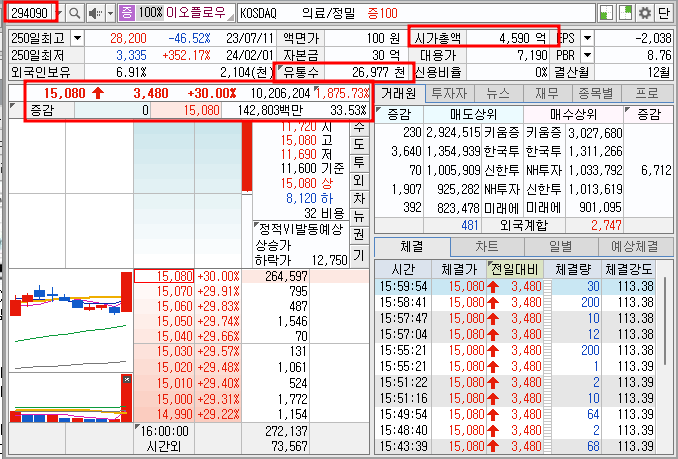Click the 15,070 order book price
678x459 pixels.
click(175, 291)
